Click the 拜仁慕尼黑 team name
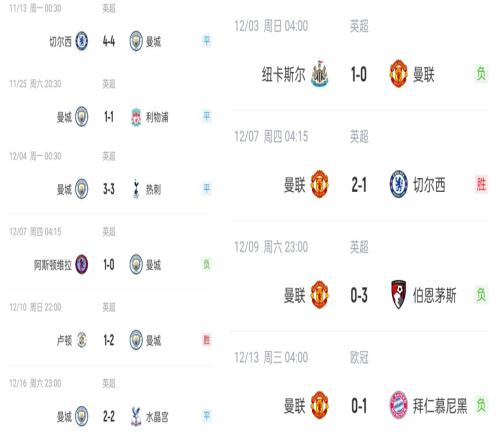This screenshot has height=440, width=500. (440, 406)
